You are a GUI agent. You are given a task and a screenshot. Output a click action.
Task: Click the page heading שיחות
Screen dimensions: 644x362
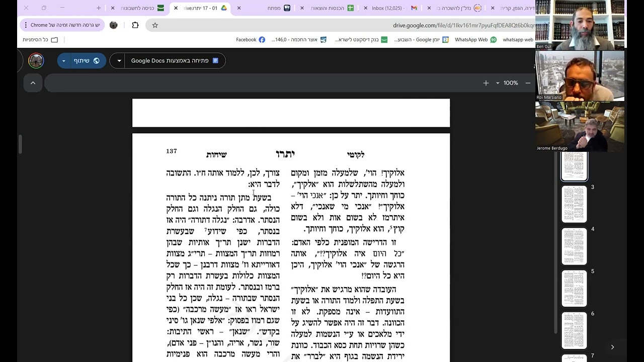tap(216, 154)
